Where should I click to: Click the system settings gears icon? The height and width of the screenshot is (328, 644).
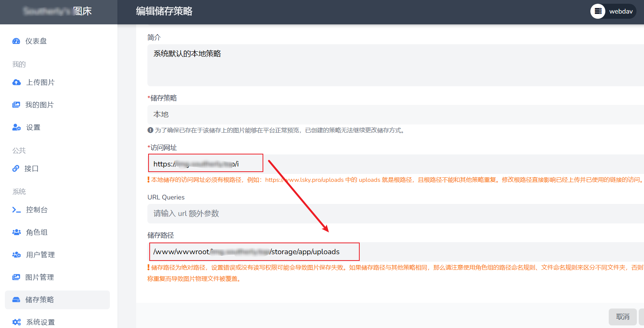pyautogui.click(x=17, y=322)
